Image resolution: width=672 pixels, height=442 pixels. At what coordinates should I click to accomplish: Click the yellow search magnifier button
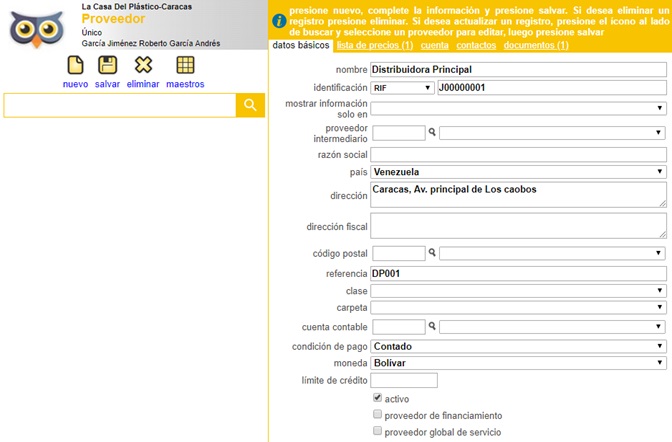coord(250,105)
